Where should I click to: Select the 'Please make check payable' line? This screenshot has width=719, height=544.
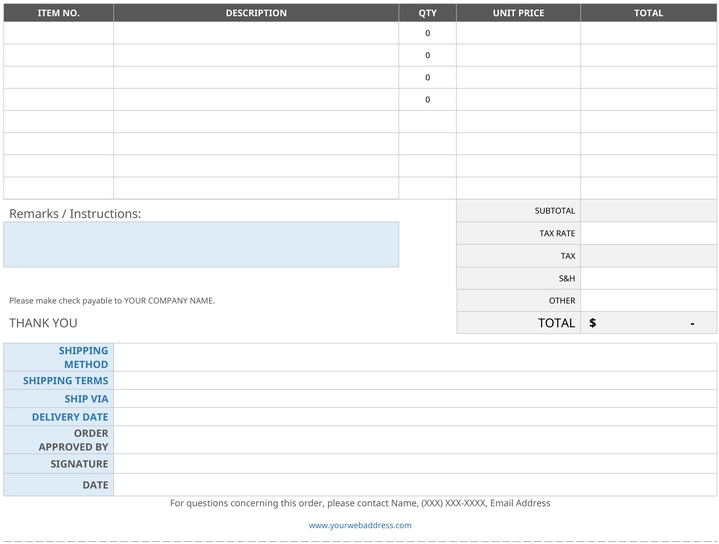(112, 300)
